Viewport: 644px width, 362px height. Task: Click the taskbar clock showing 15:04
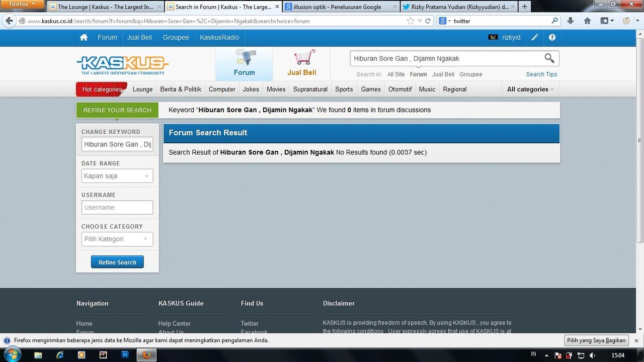[x=618, y=355]
